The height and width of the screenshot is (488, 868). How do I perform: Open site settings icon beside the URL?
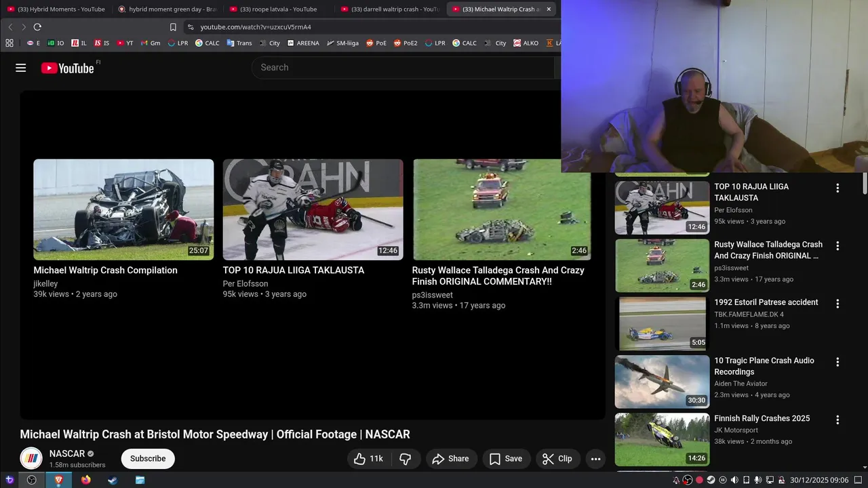click(191, 27)
